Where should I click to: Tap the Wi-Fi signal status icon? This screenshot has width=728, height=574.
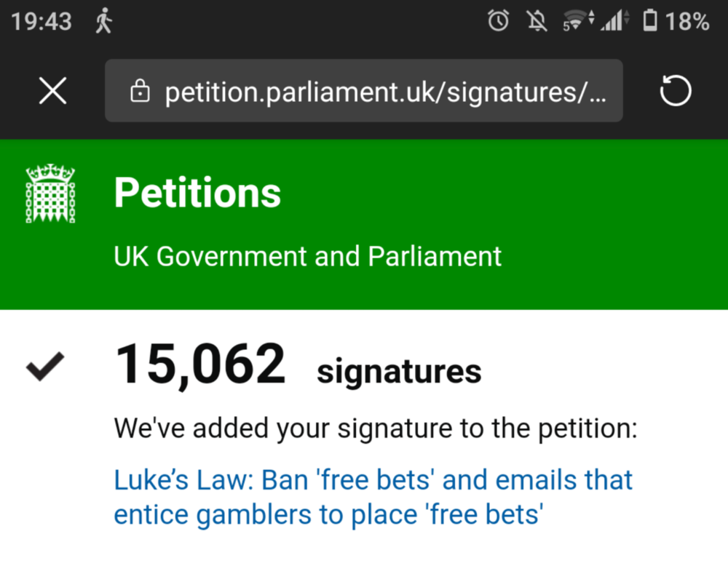point(578,21)
